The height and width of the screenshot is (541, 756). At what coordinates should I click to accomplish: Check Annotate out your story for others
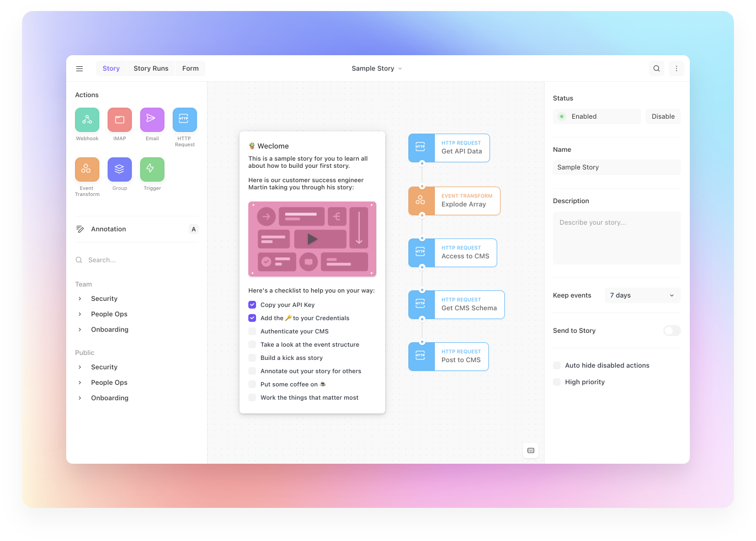click(x=252, y=371)
